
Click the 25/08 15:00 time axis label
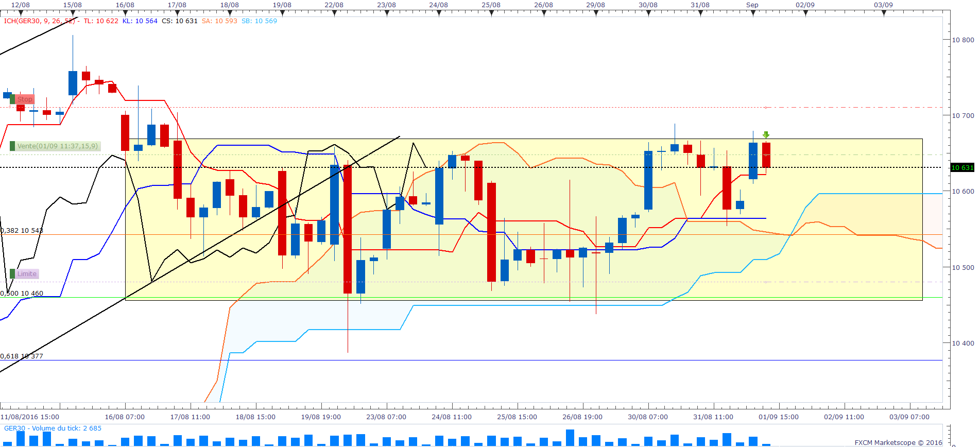point(517,417)
